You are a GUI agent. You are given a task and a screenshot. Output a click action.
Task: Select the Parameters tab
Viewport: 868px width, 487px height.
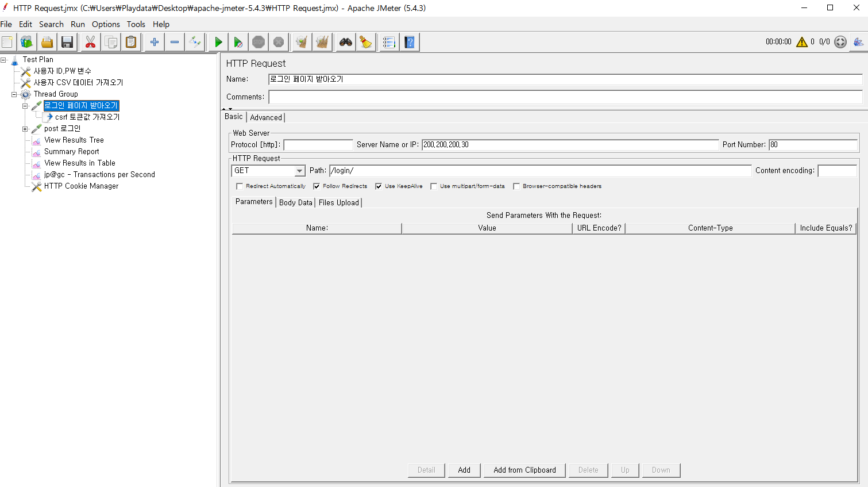click(x=254, y=202)
